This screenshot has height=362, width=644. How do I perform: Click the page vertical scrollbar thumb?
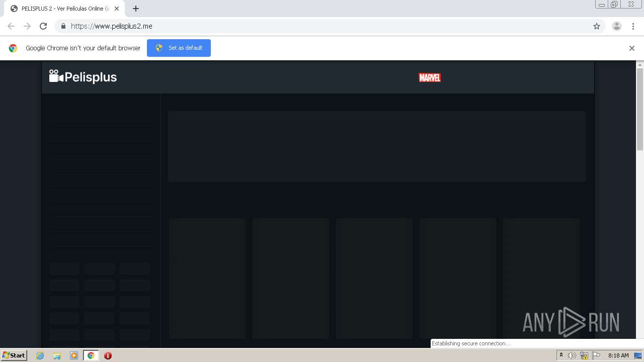pos(640,109)
